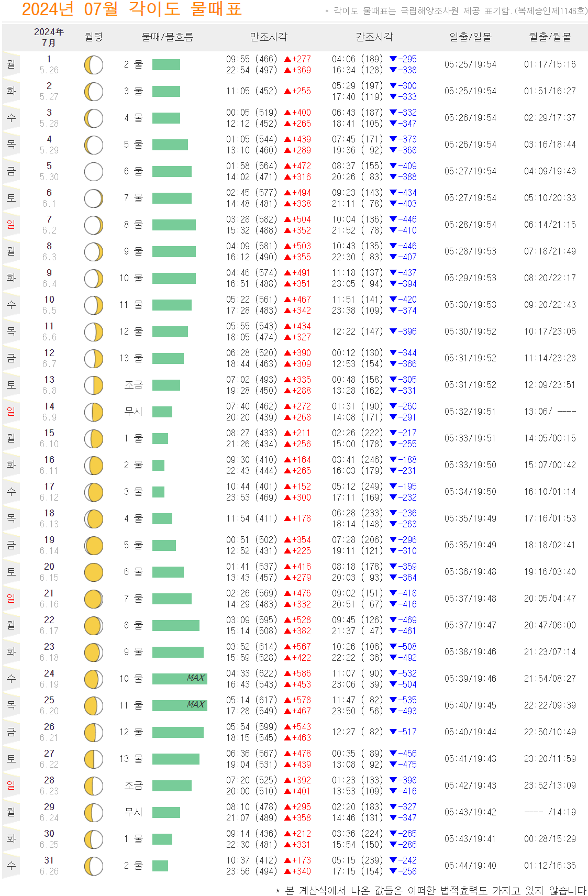Click the page title 2024년 07월 각이도 물때표

[132, 9]
